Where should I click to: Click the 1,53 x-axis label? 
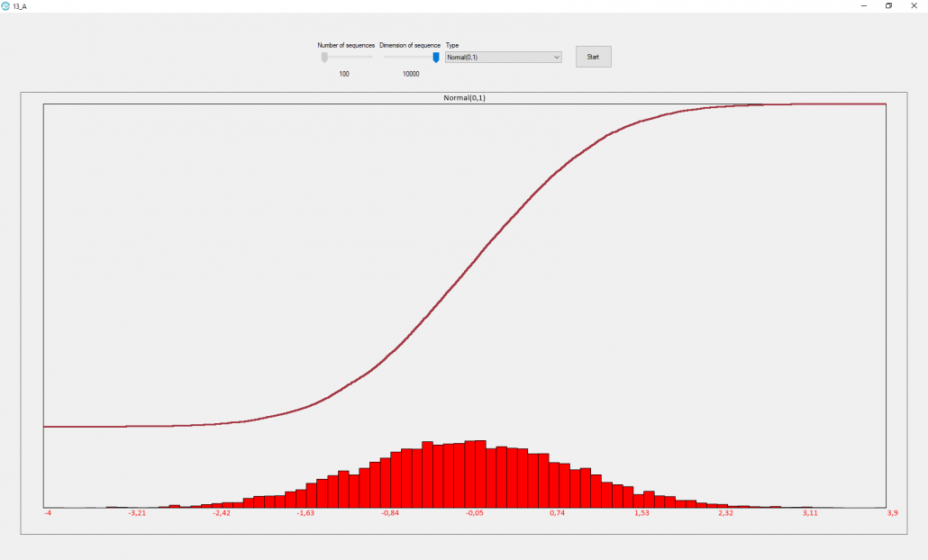click(641, 513)
